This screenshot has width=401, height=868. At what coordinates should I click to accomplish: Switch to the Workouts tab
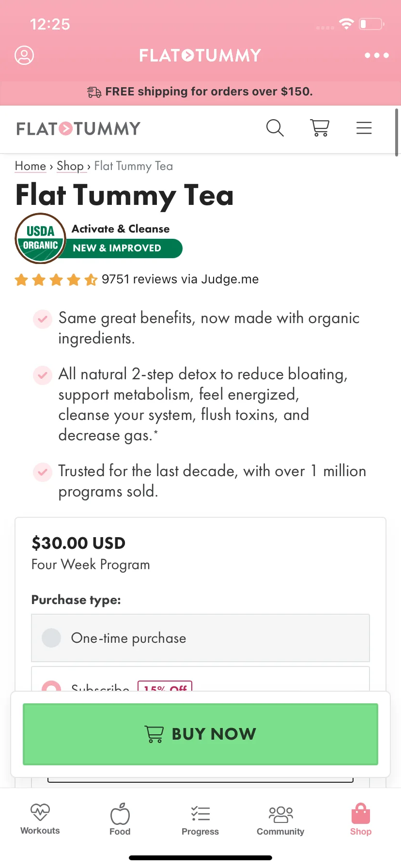[x=40, y=820]
